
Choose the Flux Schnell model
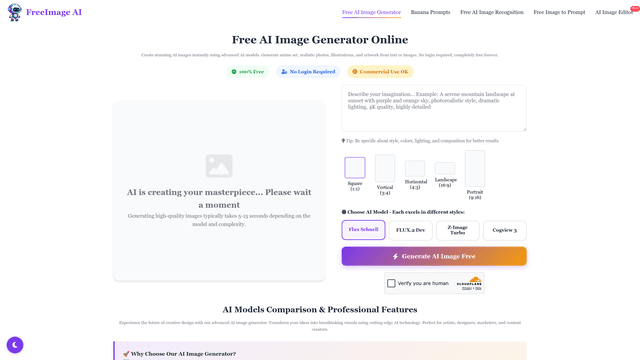pos(363,230)
